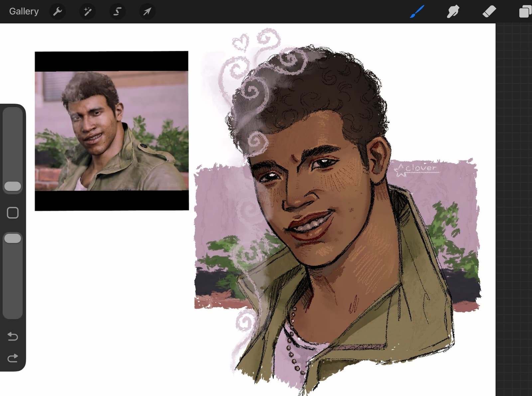Select the Brush tool
Image resolution: width=532 pixels, height=396 pixels.
coord(417,12)
